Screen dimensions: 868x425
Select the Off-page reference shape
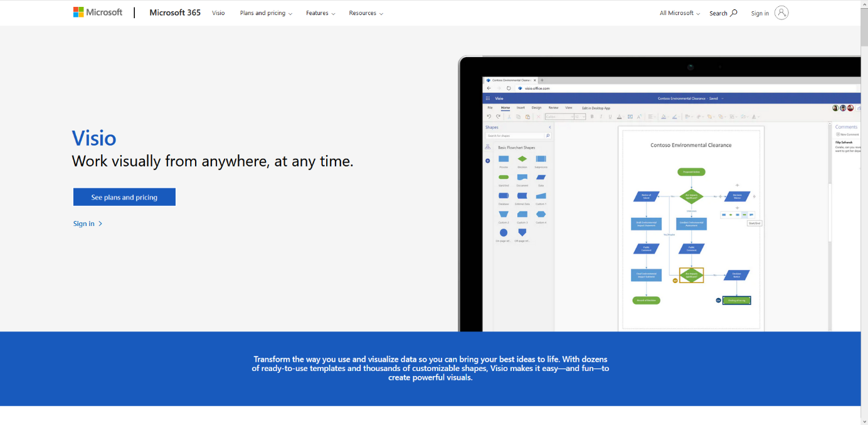click(522, 232)
